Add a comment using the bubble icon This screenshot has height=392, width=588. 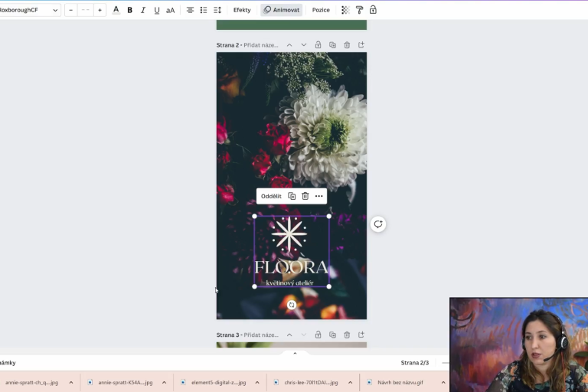coord(378,224)
